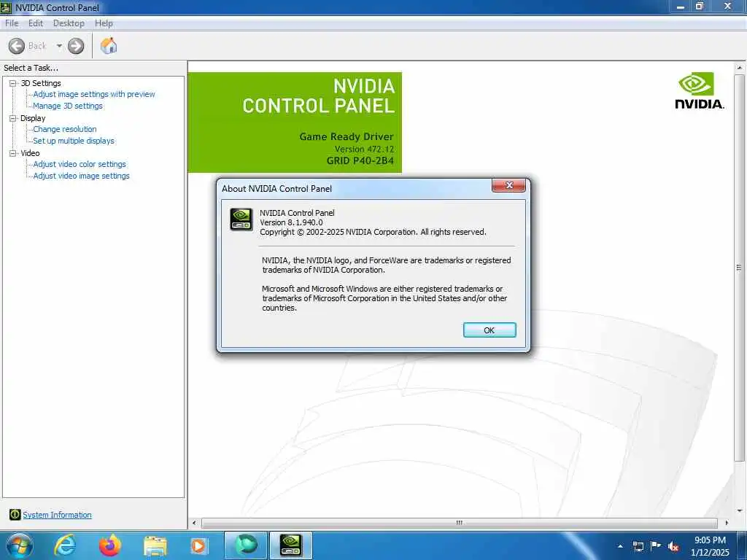
Task: Click the Copyright 2002-2025 NVIDIA Corporation line
Action: click(373, 232)
